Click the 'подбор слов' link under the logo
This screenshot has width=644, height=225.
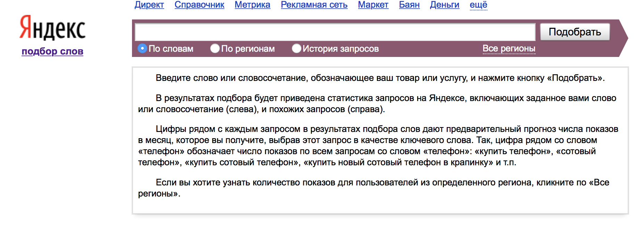coord(52,51)
